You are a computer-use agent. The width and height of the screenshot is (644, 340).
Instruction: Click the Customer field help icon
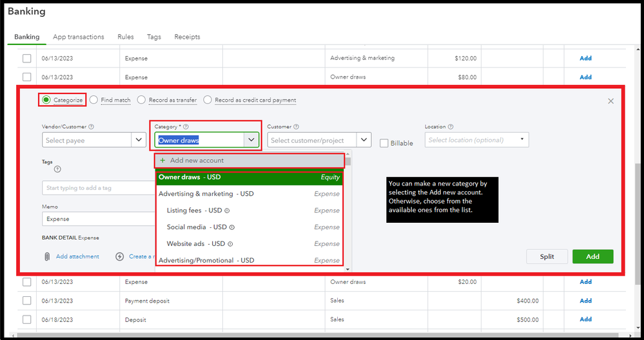click(x=296, y=127)
